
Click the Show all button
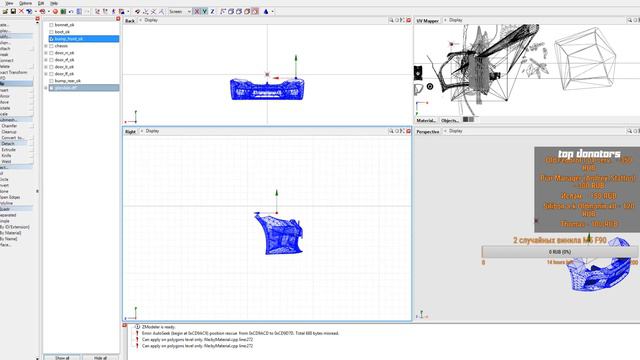pos(62,358)
